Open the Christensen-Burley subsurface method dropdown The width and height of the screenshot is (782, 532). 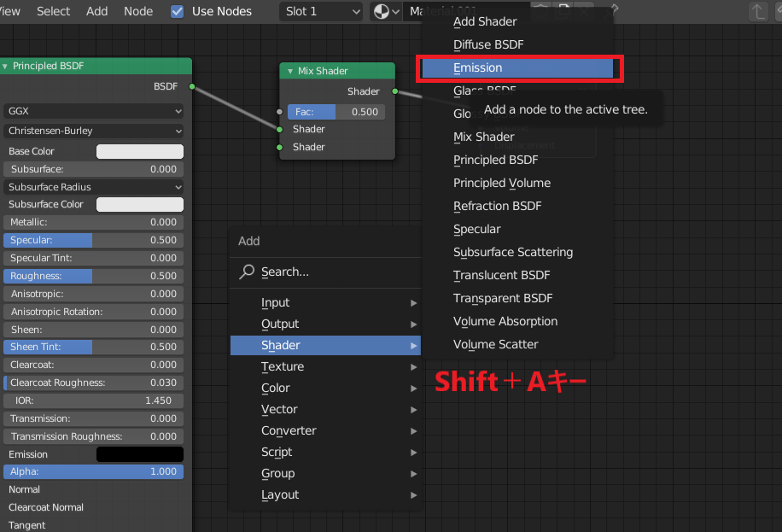[x=94, y=131]
